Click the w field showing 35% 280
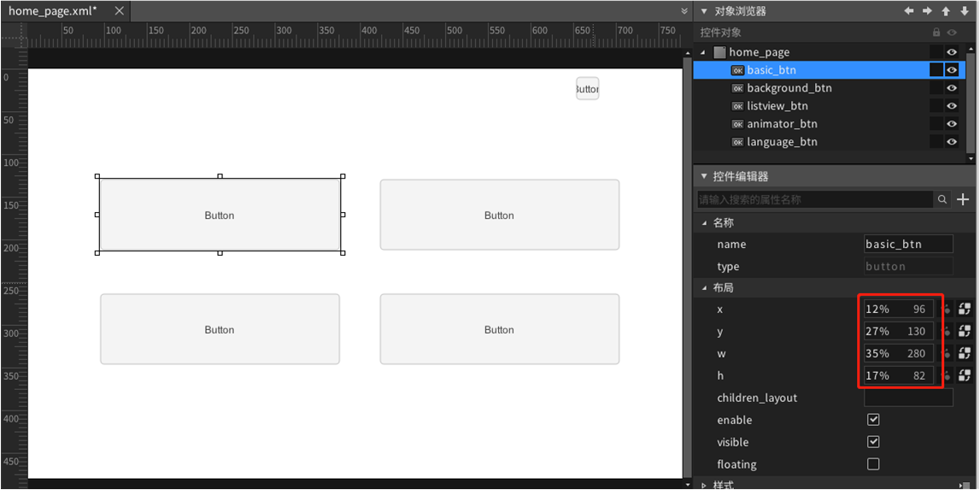 tap(898, 353)
